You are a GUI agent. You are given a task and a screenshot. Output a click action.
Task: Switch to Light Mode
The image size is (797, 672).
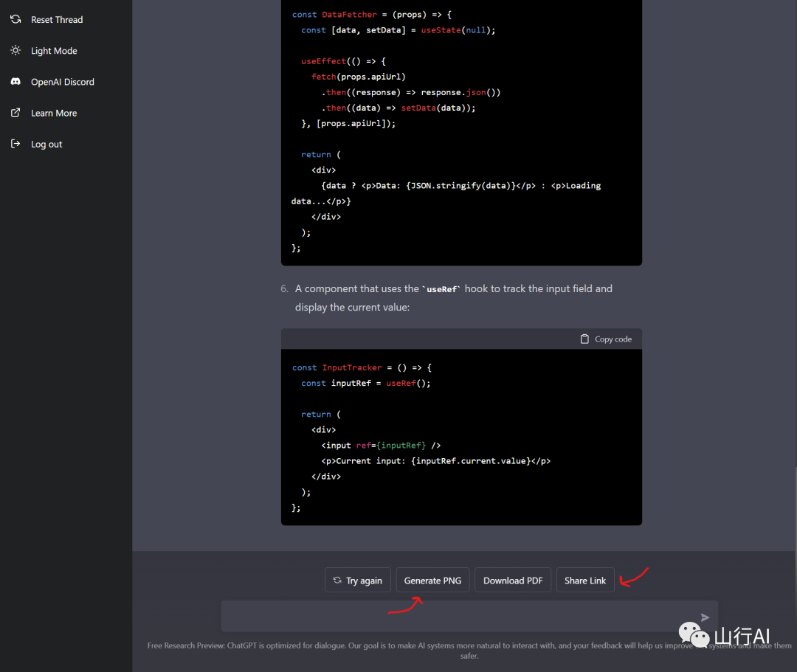pos(54,51)
